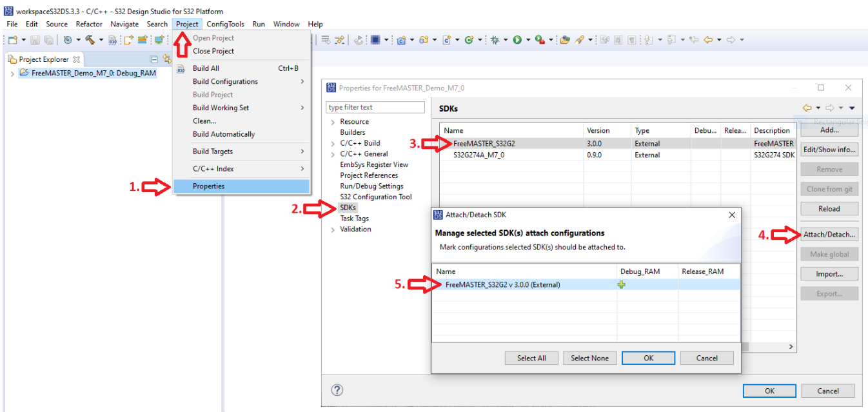This screenshot has height=412, width=868.
Task: Click the Save All icon
Action: tap(49, 39)
